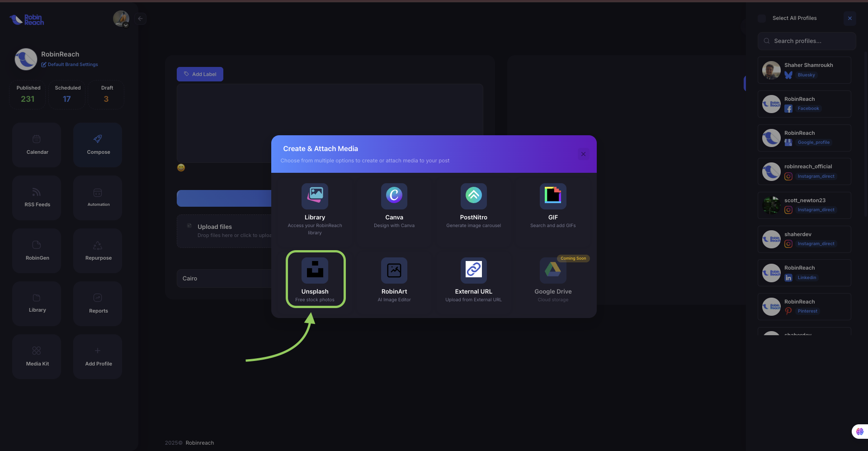The height and width of the screenshot is (451, 868).
Task: Open the sidebar Library tile
Action: tap(37, 304)
